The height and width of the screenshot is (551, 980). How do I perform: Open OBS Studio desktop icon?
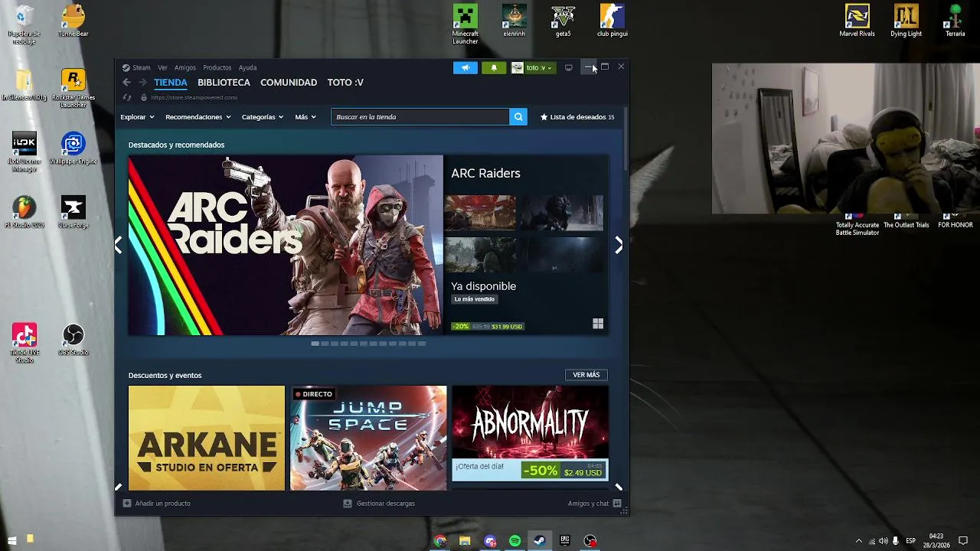coord(73,341)
